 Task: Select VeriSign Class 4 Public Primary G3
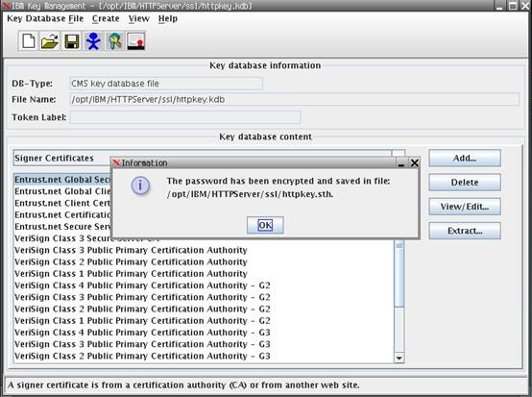pos(142,333)
